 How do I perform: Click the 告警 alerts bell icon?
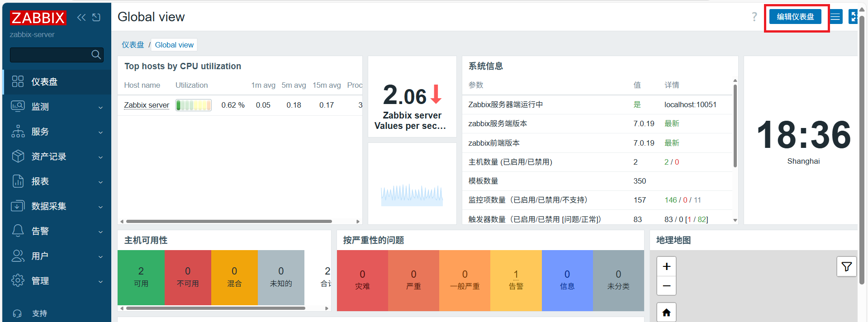pyautogui.click(x=18, y=231)
